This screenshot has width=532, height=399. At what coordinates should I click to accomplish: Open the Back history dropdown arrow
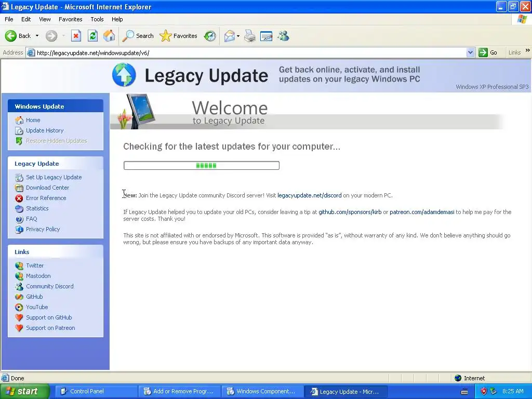[37, 36]
